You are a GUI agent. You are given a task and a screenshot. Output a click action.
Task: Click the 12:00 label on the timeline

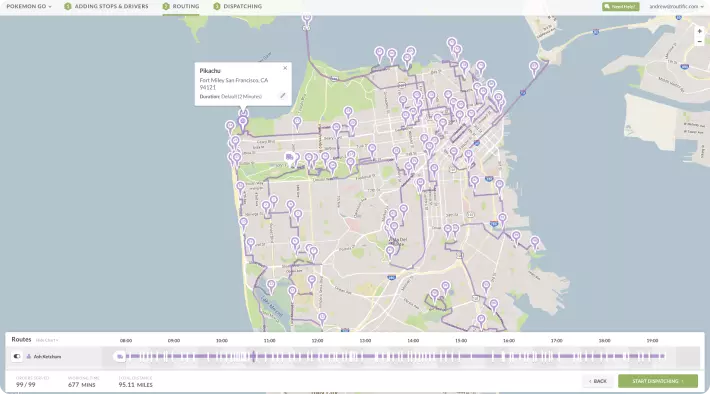(317, 341)
